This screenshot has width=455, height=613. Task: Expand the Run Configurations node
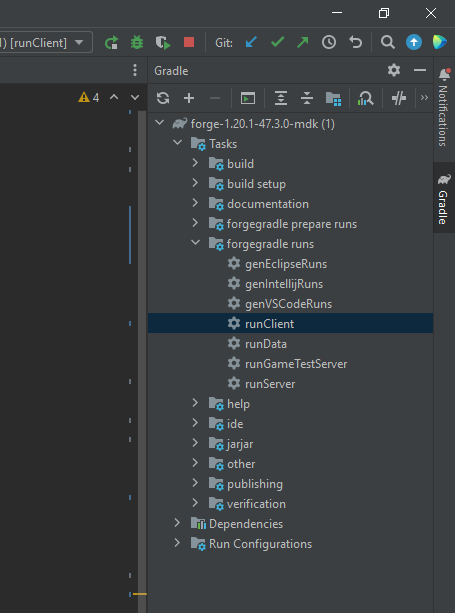pyautogui.click(x=177, y=543)
